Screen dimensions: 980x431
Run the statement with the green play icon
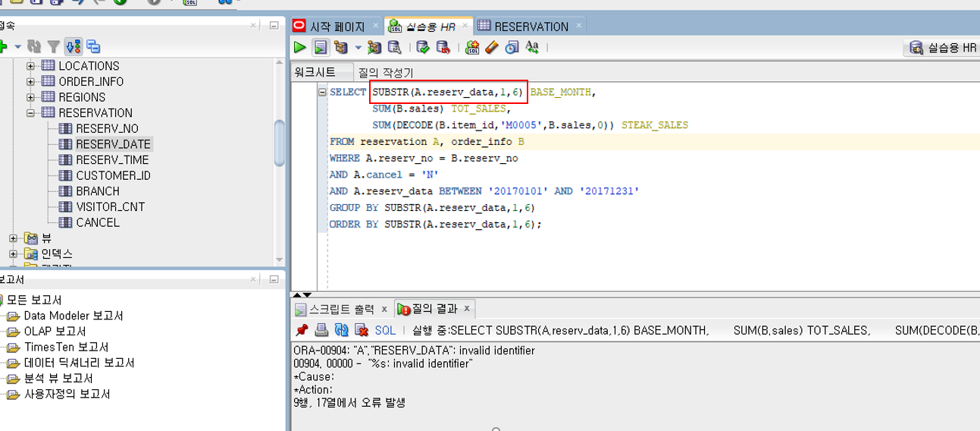[300, 47]
